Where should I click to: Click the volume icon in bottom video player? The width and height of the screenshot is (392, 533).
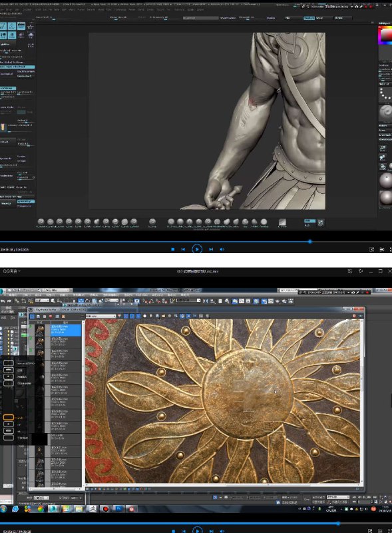coord(222,530)
